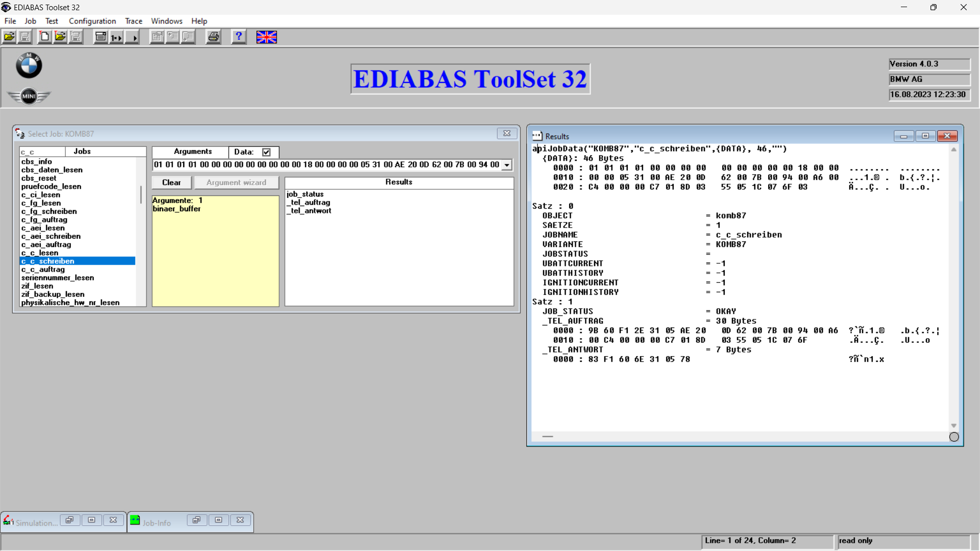
Task: Open the Windows menu
Action: click(166, 21)
